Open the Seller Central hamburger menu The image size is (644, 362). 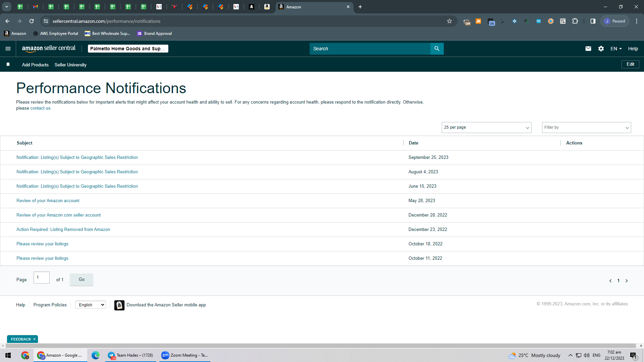tap(8, 49)
